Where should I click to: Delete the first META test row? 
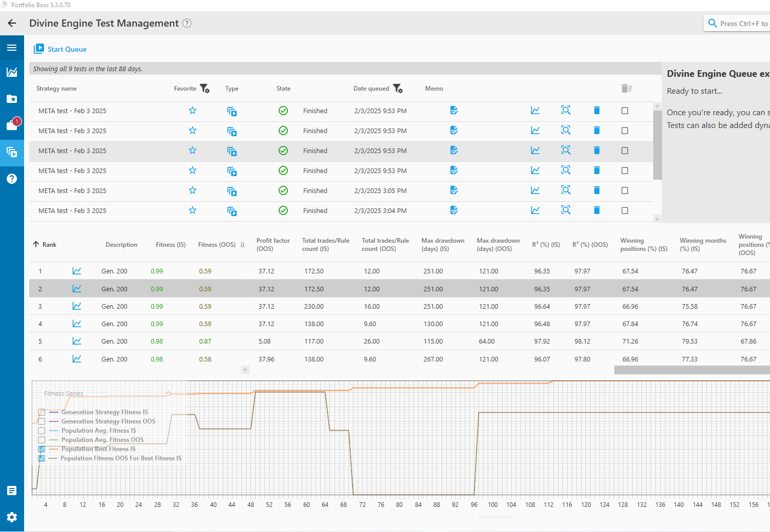(596, 111)
